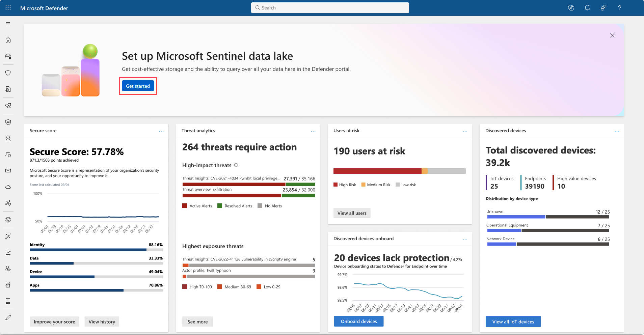Click See more in Threat analytics
644x335 pixels.
click(x=197, y=322)
